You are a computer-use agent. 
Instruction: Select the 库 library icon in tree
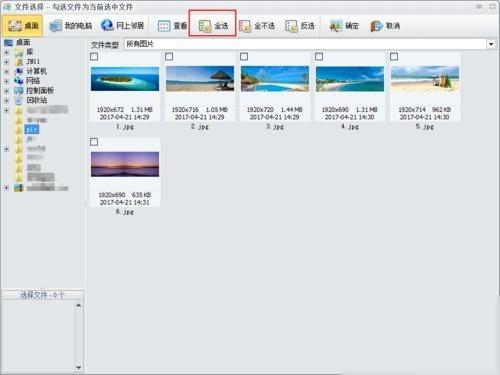click(19, 52)
